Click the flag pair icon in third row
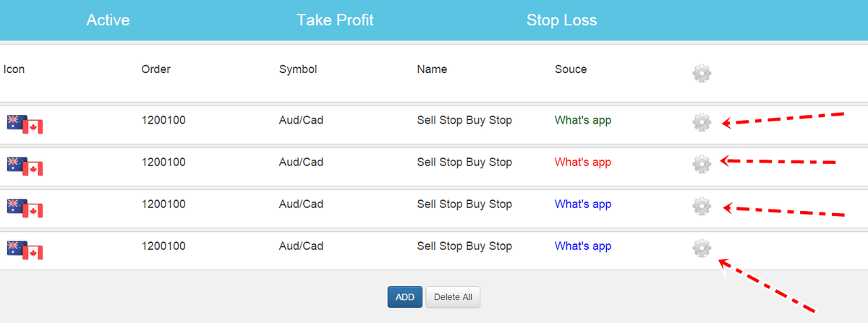This screenshot has width=868, height=323. tap(25, 208)
